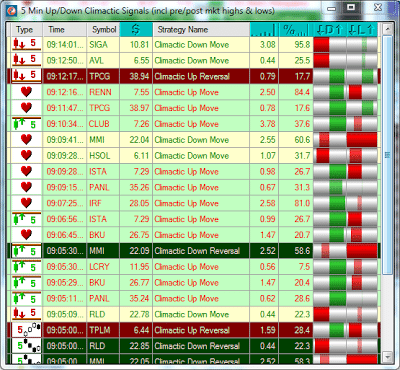400x370 pixels.
Task: Click percent value 95.8 in SIGA row
Action: (x=302, y=45)
